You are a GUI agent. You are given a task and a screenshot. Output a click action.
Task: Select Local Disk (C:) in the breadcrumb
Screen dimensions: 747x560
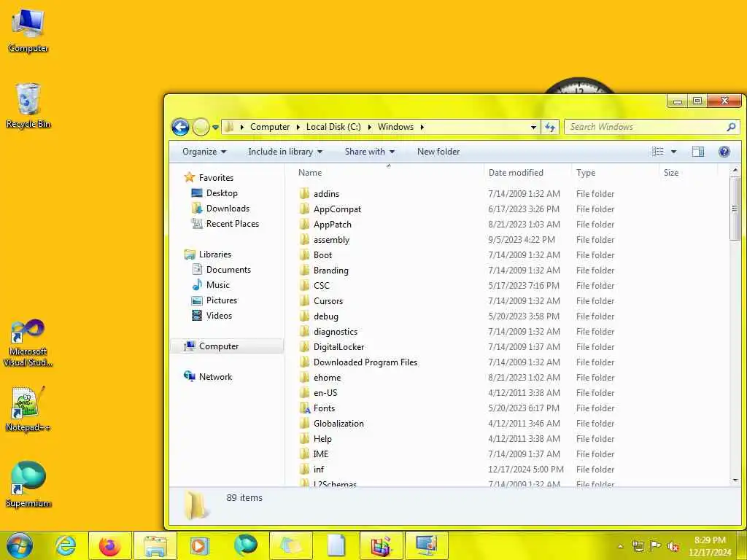click(333, 127)
